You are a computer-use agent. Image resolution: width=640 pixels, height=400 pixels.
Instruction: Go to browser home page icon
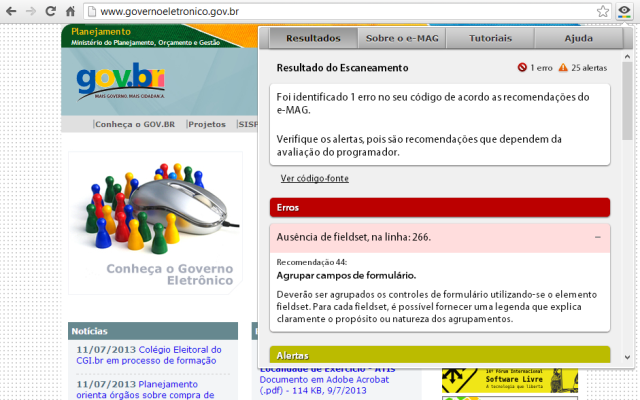click(71, 11)
